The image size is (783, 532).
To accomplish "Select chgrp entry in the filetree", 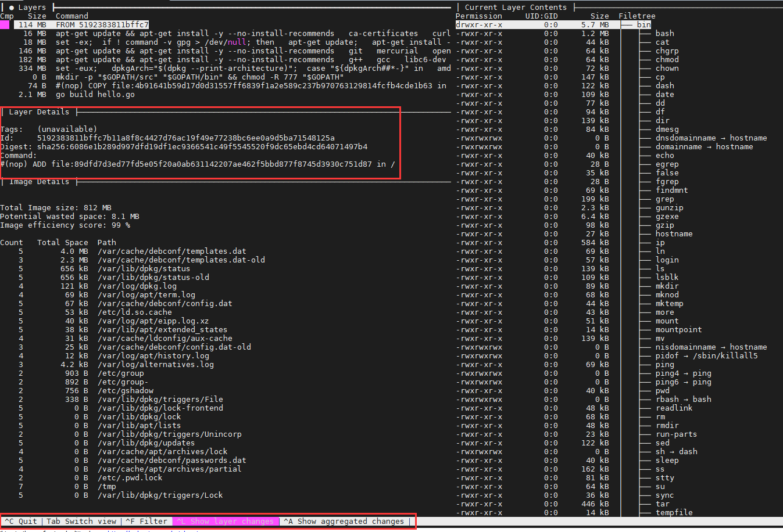I will [667, 51].
